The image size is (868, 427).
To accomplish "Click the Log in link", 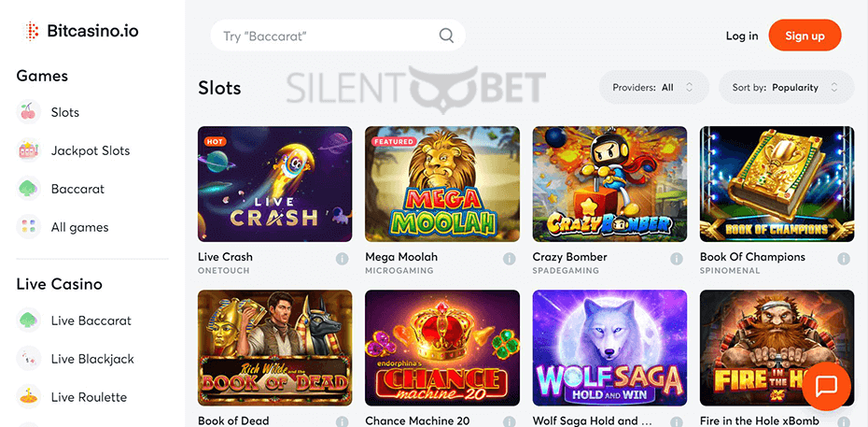I will point(742,36).
